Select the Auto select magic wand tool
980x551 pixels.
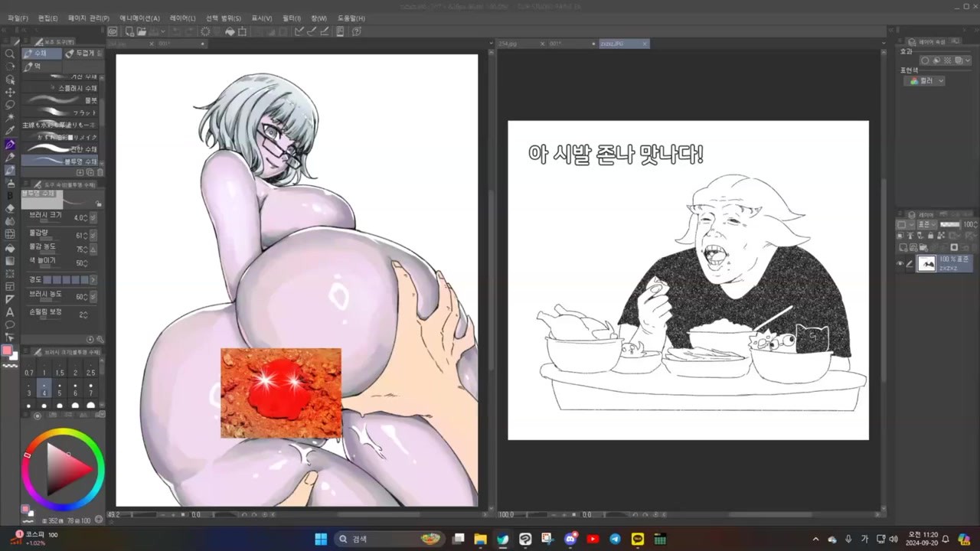[10, 117]
